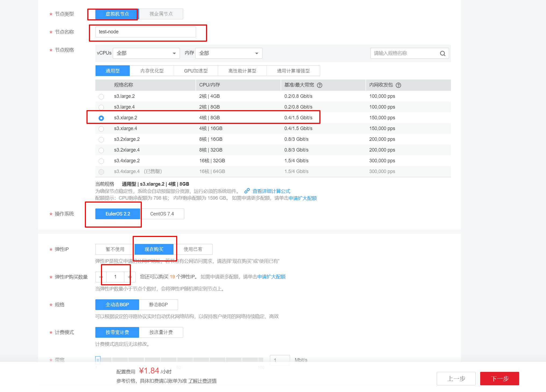
Task: Expand the 内存 memory dropdown
Action: (229, 53)
